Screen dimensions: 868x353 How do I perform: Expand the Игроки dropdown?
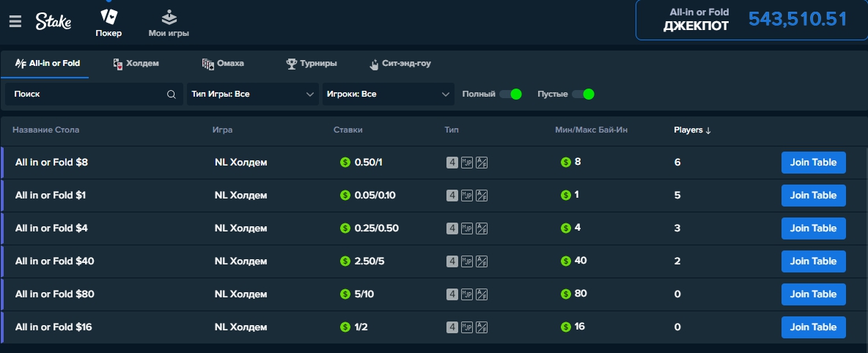click(388, 94)
